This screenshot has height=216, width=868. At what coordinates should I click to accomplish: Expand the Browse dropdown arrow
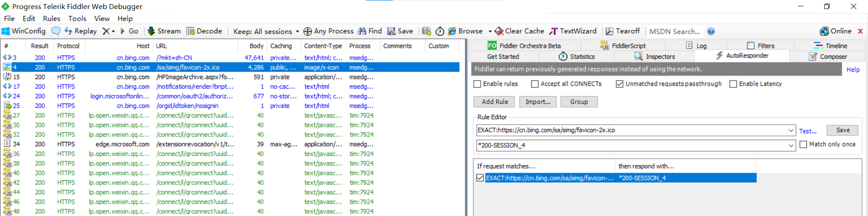[490, 31]
